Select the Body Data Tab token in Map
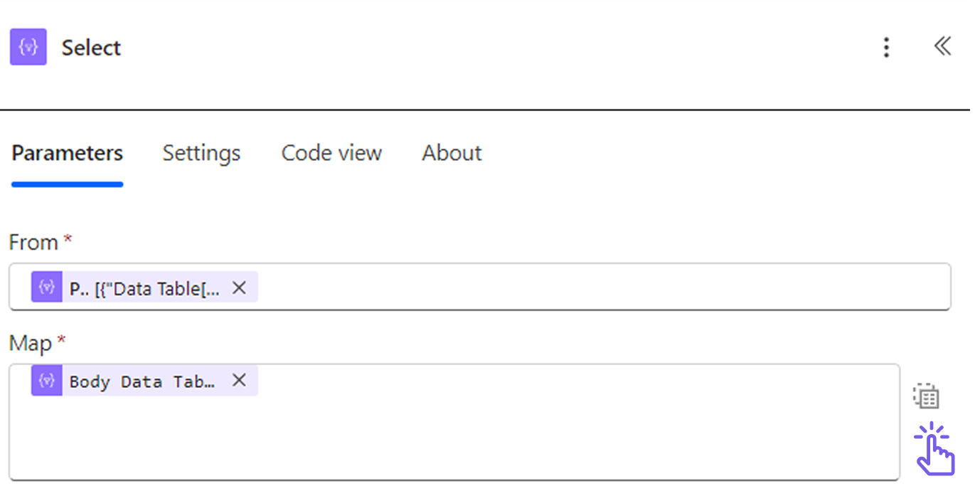This screenshot has height=491, width=980. (142, 381)
